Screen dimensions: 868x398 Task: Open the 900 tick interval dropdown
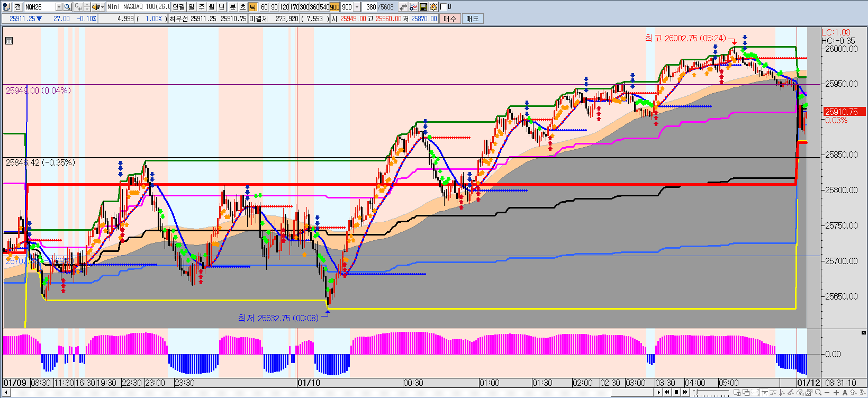[357, 7]
